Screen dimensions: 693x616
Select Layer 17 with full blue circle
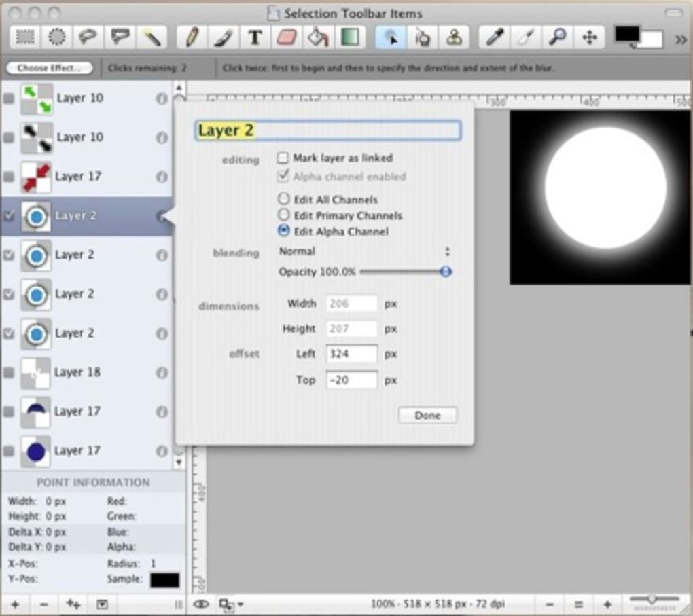click(87, 451)
